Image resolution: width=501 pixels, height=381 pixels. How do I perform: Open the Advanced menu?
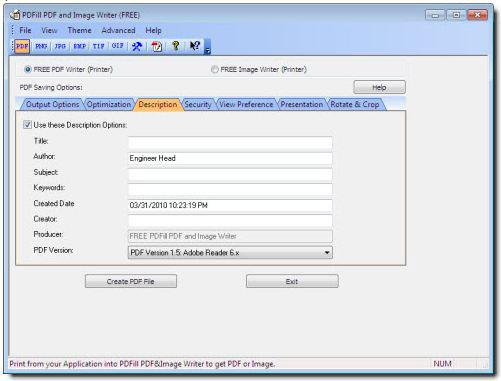118,30
